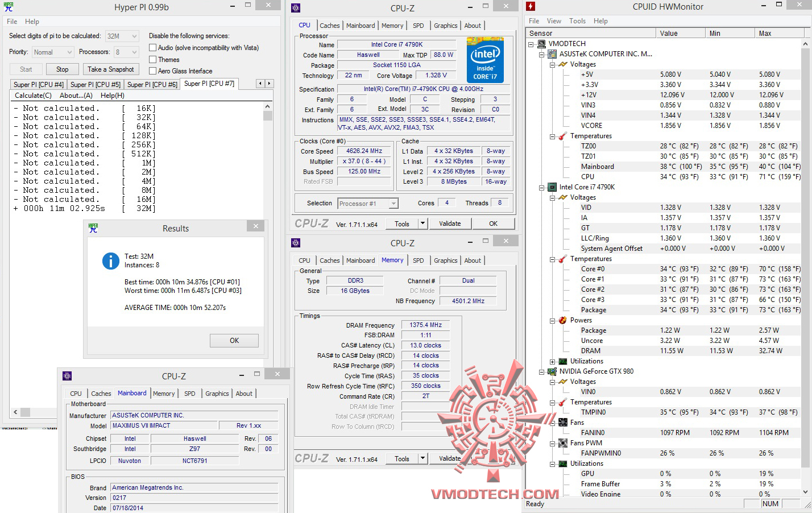
Task: Open the View menu in HWMonitor
Action: pyautogui.click(x=554, y=21)
